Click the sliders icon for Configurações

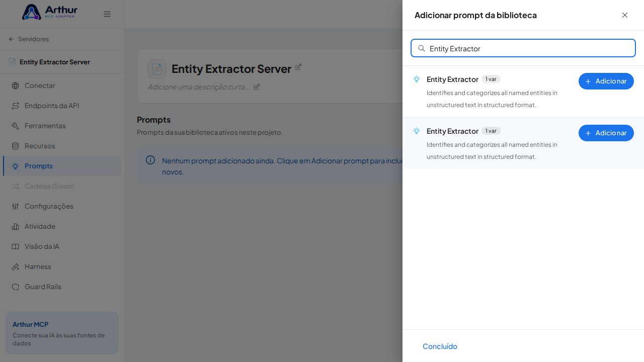pos(15,206)
